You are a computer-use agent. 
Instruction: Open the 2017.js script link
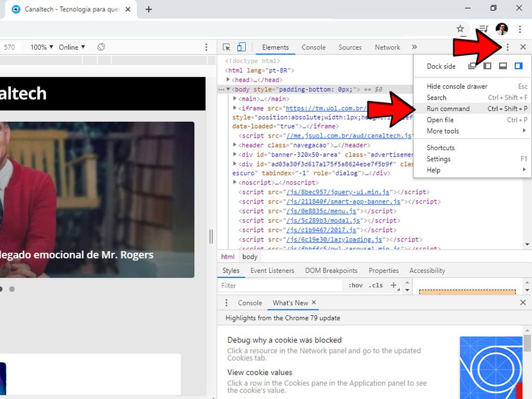[321, 230]
